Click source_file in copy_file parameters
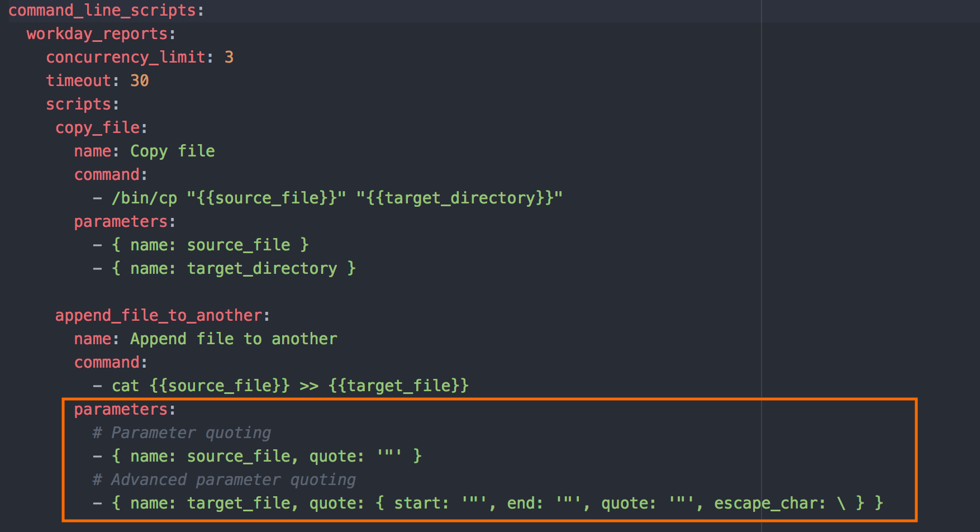980x532 pixels. (238, 245)
